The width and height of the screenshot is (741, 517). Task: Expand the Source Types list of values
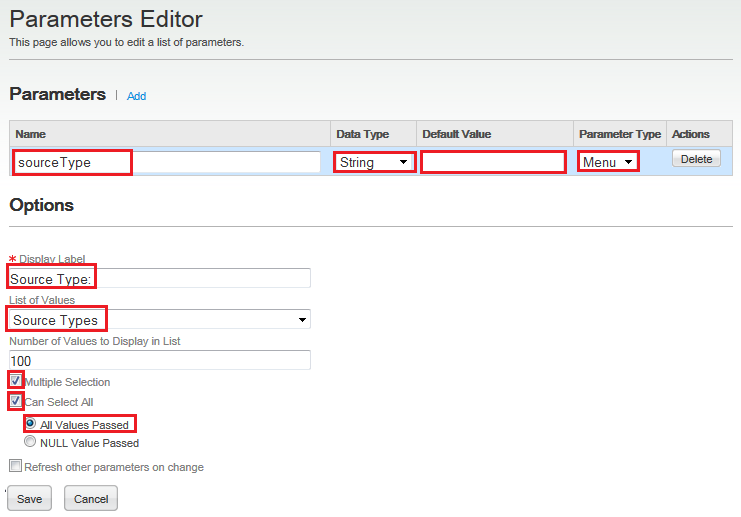click(x=160, y=320)
